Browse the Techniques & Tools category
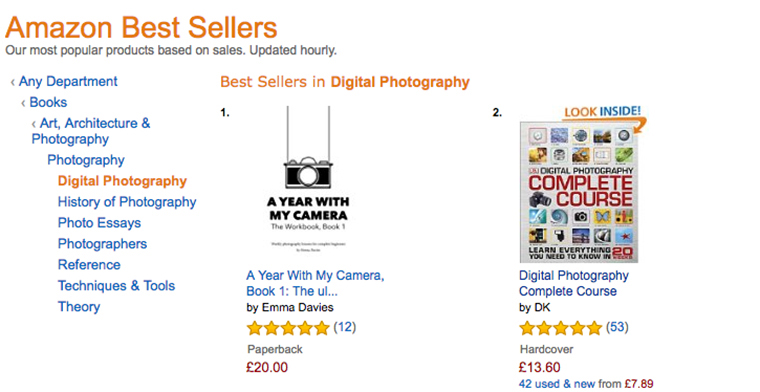Screen dimensions: 760x392 tap(116, 285)
